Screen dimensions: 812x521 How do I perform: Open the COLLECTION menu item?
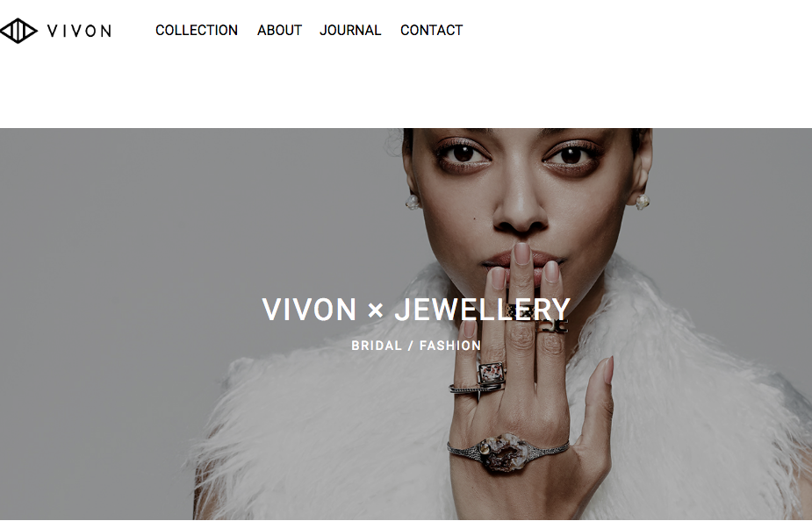coord(197,31)
